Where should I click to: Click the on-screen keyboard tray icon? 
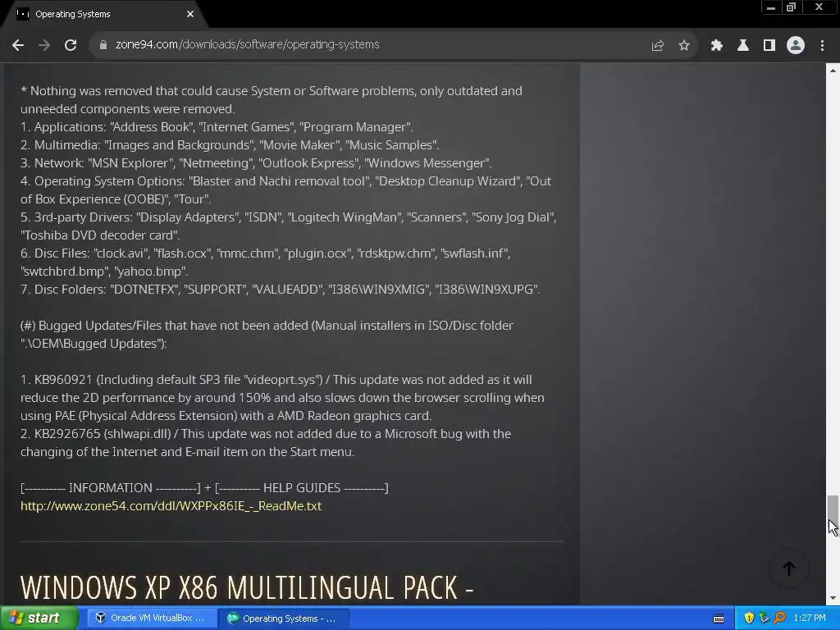(x=719, y=619)
